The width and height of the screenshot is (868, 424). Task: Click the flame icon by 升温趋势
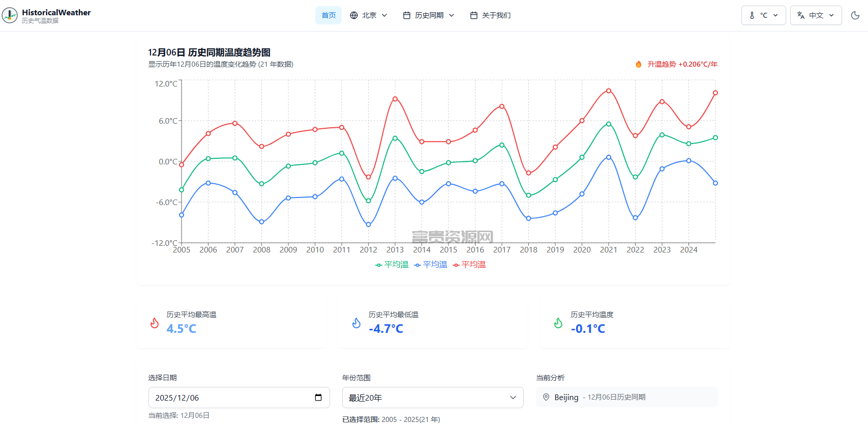[x=639, y=64]
